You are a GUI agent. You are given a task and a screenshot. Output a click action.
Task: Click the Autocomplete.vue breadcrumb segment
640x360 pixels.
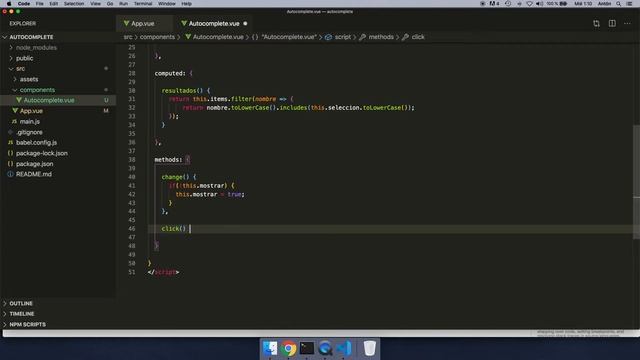pyautogui.click(x=214, y=37)
